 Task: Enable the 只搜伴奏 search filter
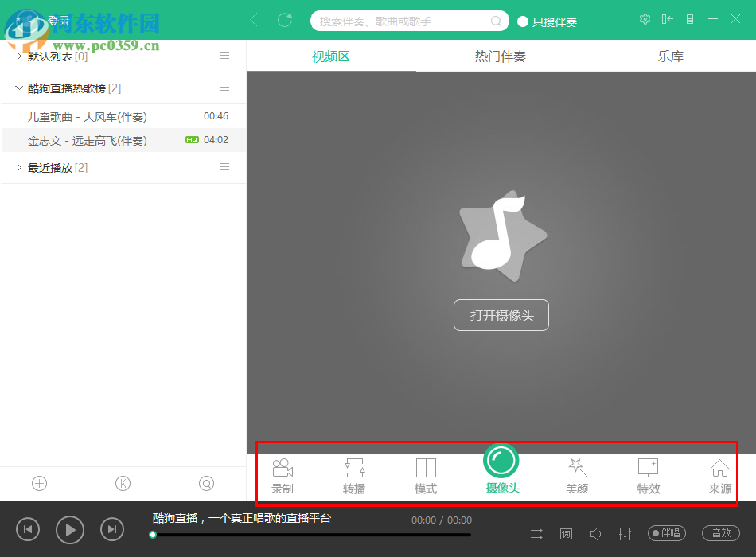point(547,21)
